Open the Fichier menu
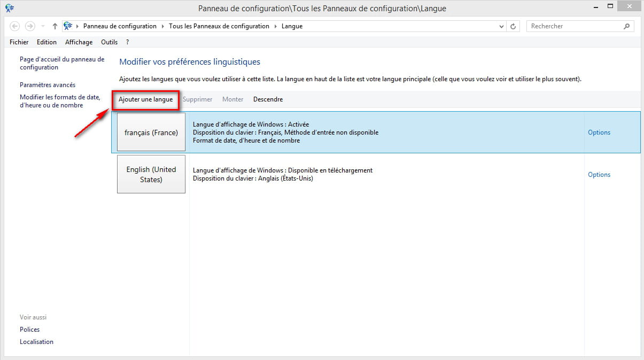Image resolution: width=644 pixels, height=360 pixels. tap(19, 42)
